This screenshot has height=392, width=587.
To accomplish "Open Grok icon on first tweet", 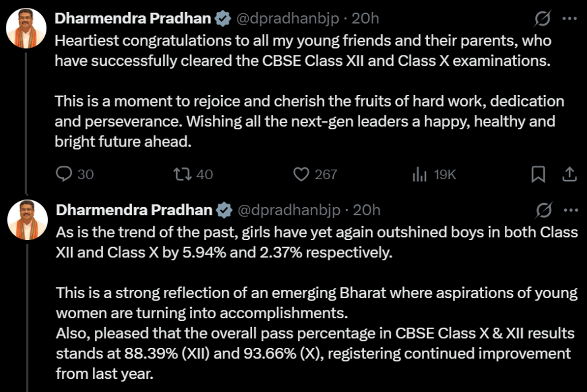I will (x=543, y=19).
